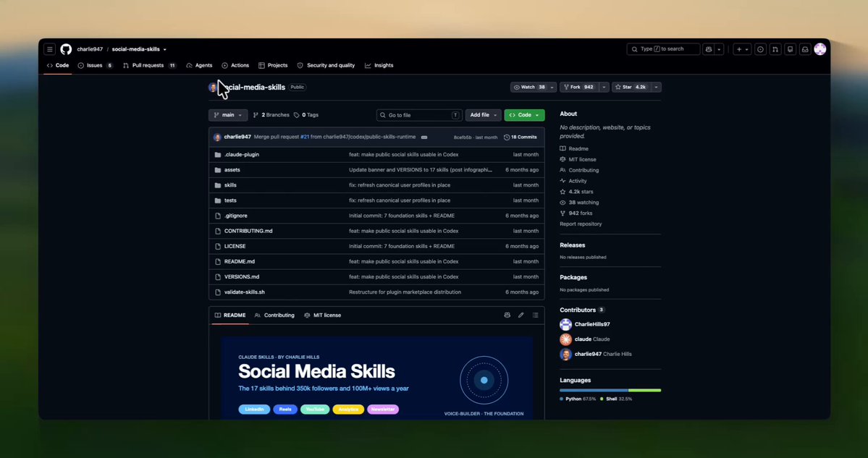The image size is (868, 458).
Task: Select the Contributing tab below files
Action: (x=274, y=315)
